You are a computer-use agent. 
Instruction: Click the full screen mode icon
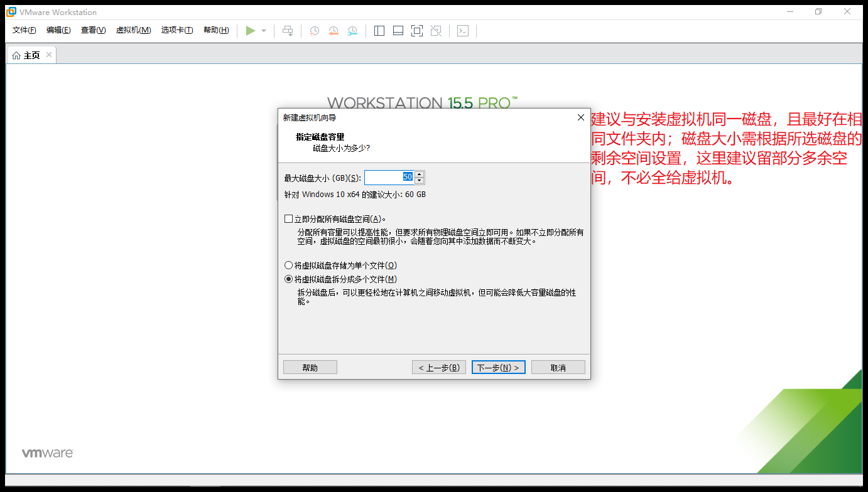(x=417, y=31)
